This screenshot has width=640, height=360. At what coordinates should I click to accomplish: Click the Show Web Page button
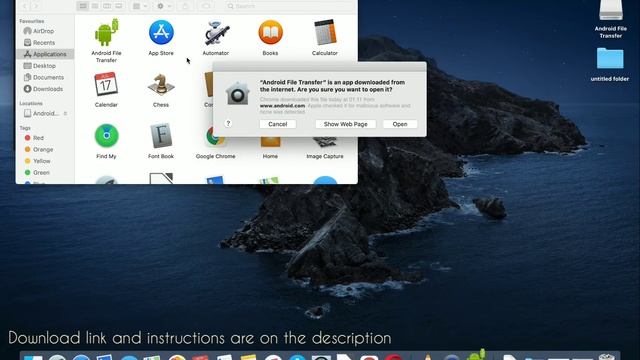coord(345,124)
